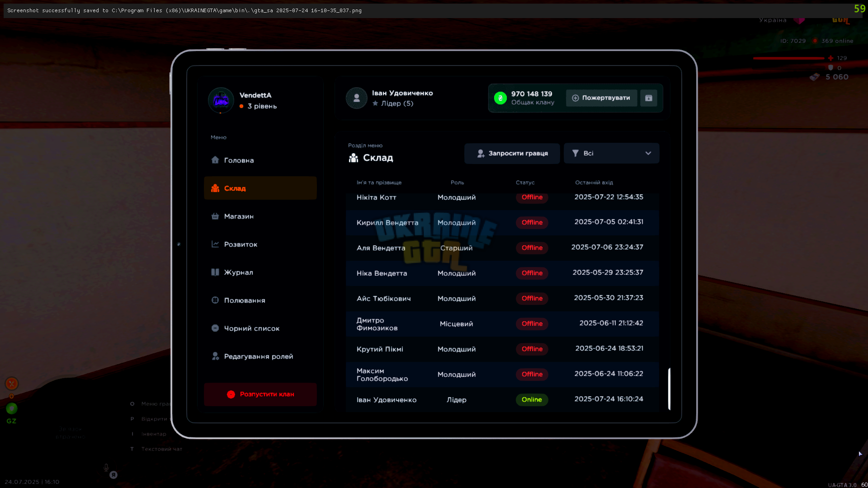Screen dimensions: 868x488
Task: Click the star icon beside Лідер (5)
Action: tap(375, 103)
